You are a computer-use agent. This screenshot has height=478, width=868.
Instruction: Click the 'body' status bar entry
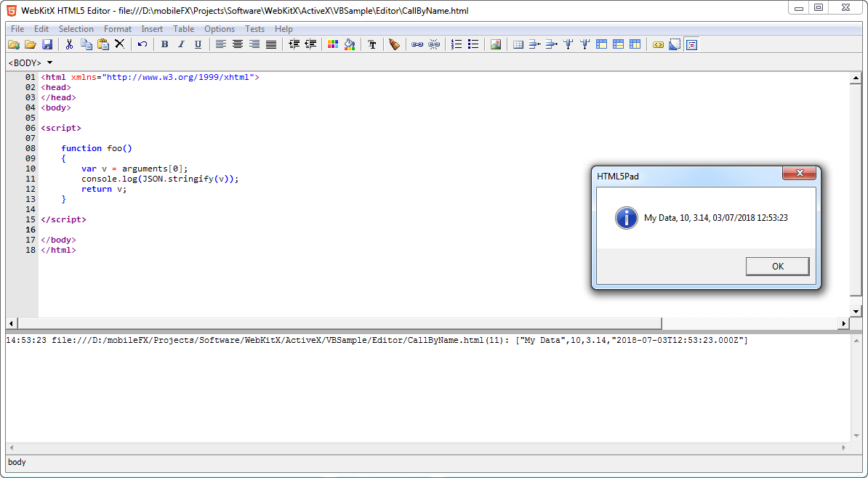(x=17, y=462)
